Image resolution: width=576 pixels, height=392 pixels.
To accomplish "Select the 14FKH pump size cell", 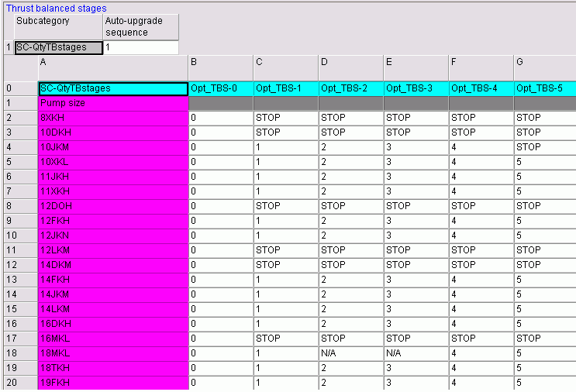I will (x=113, y=280).
